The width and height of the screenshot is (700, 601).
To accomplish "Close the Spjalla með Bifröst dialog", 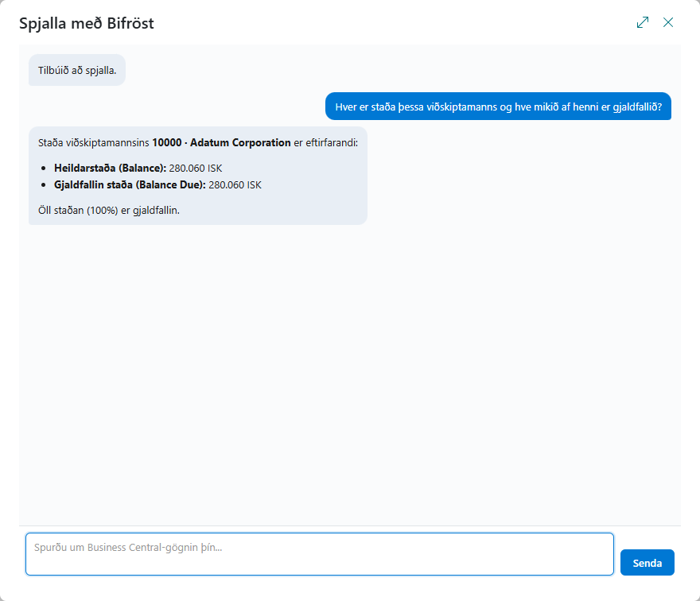I will click(668, 22).
